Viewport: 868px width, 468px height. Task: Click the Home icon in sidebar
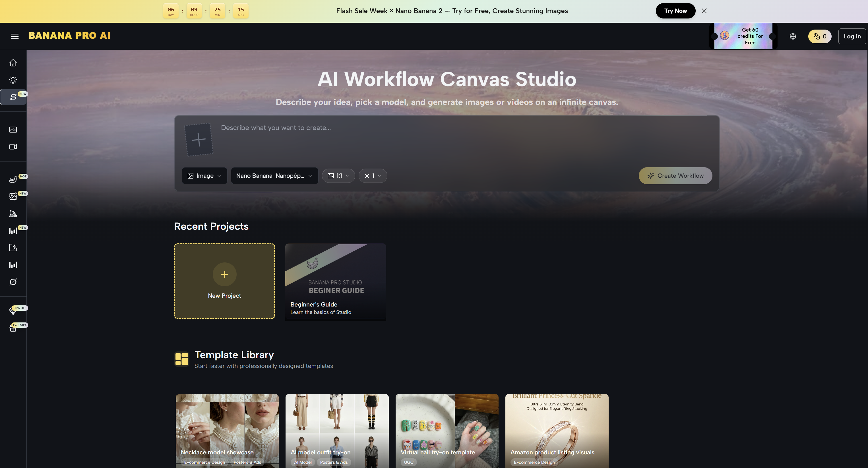point(13,63)
